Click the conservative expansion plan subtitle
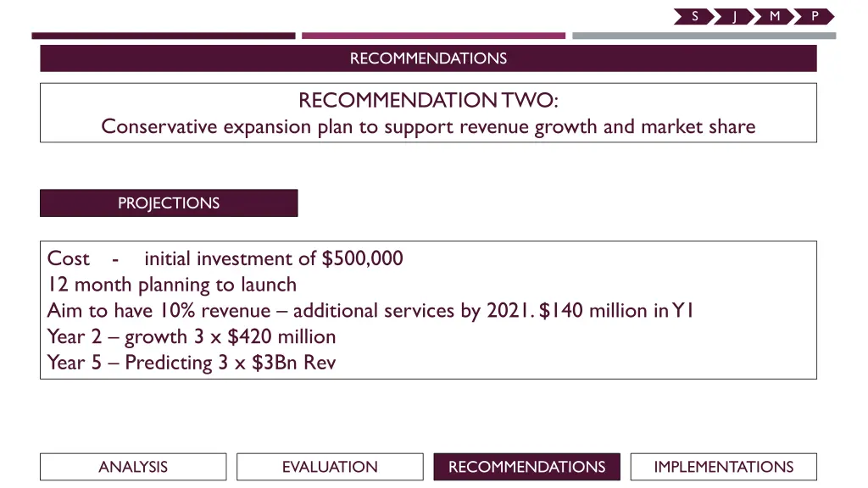 pyautogui.click(x=428, y=127)
